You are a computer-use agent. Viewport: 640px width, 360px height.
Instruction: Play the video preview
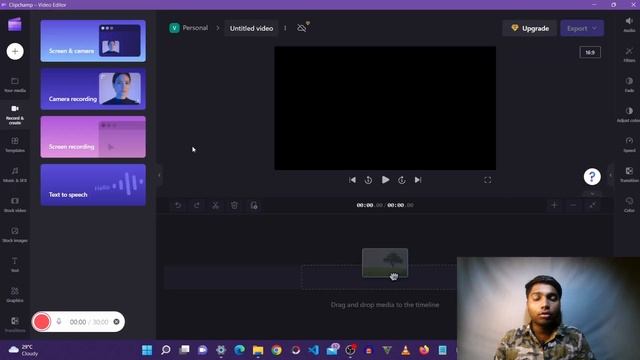point(385,180)
